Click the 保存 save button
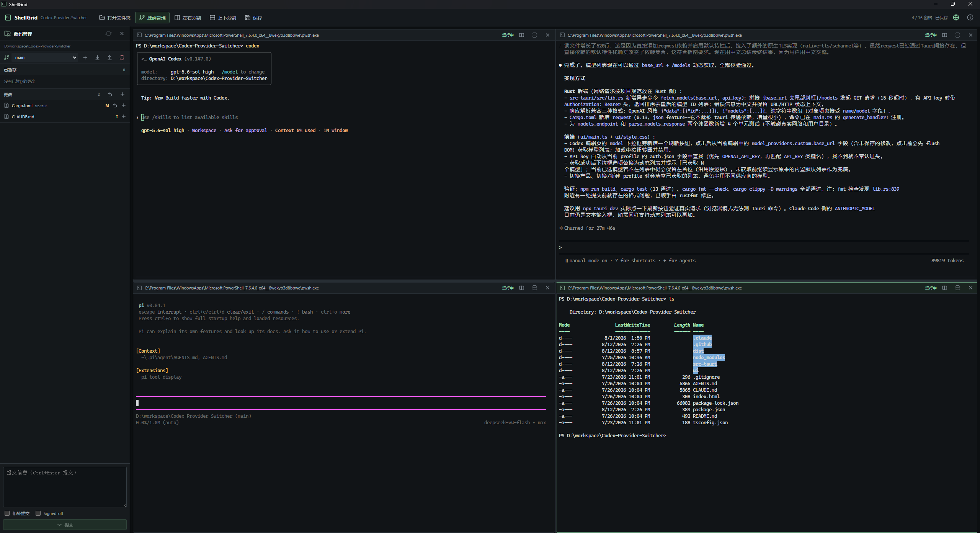Image resolution: width=980 pixels, height=533 pixels. 253,18
